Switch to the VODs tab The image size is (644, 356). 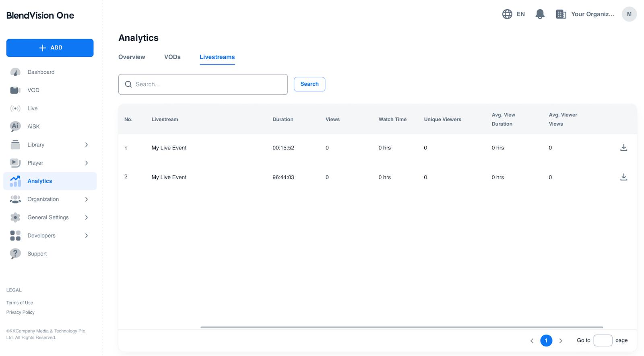pos(172,57)
